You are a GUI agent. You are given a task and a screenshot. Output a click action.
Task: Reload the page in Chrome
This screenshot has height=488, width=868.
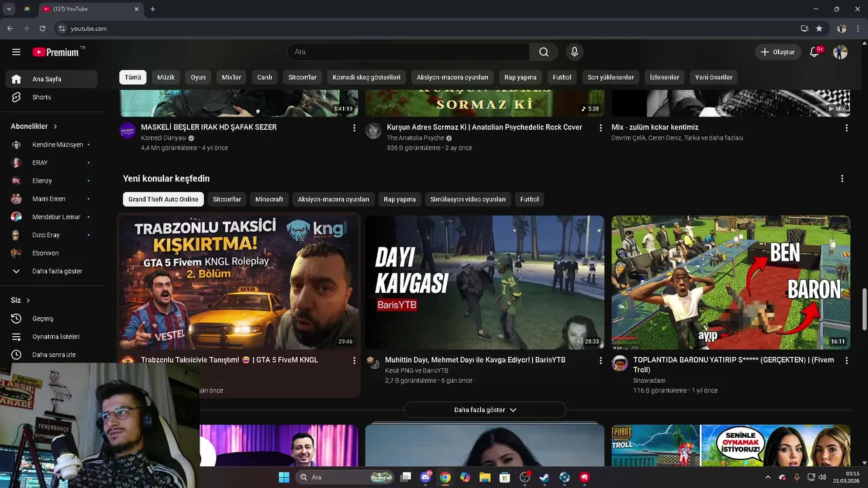(x=42, y=28)
